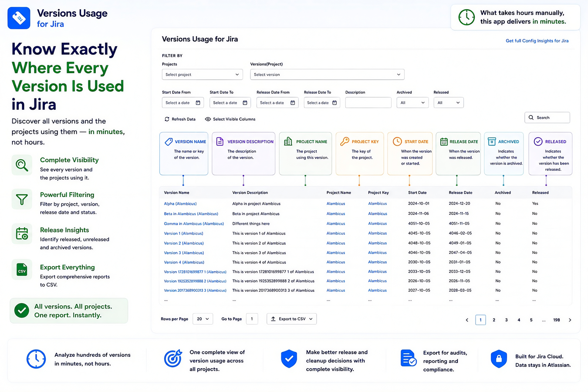Click the Start Date clock icon

click(397, 141)
